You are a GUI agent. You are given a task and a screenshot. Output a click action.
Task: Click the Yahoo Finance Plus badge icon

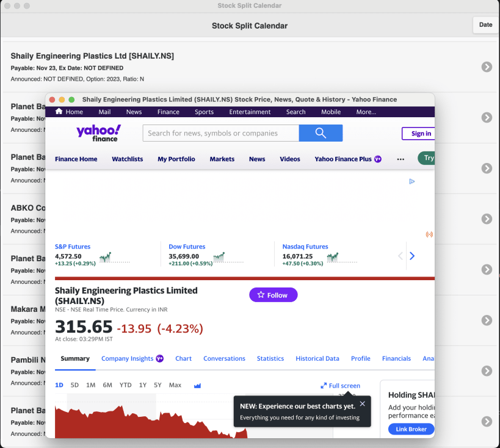(378, 159)
